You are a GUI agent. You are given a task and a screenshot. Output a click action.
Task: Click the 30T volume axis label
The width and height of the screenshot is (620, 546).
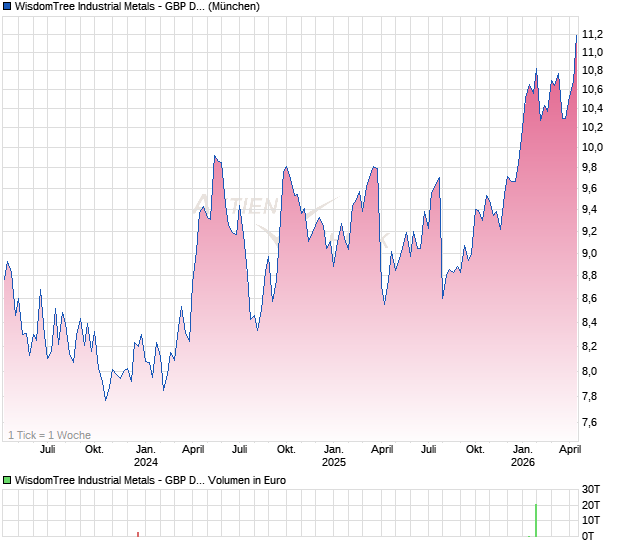(x=593, y=488)
